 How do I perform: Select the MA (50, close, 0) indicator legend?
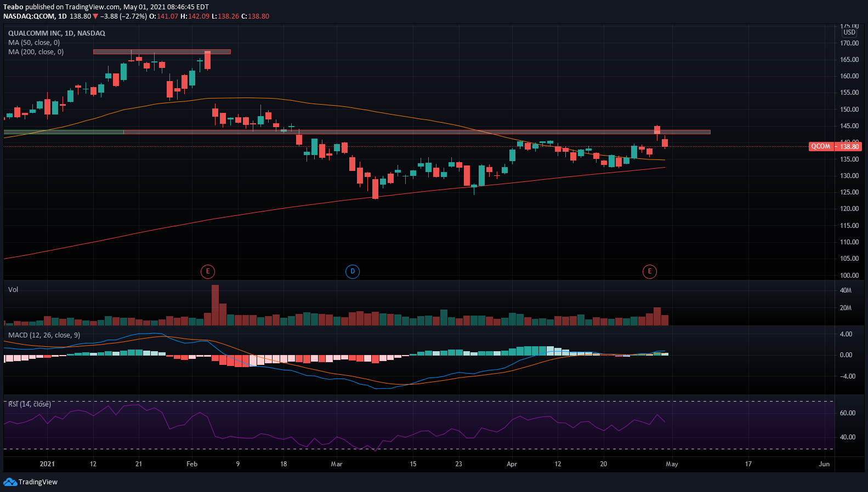(x=34, y=43)
